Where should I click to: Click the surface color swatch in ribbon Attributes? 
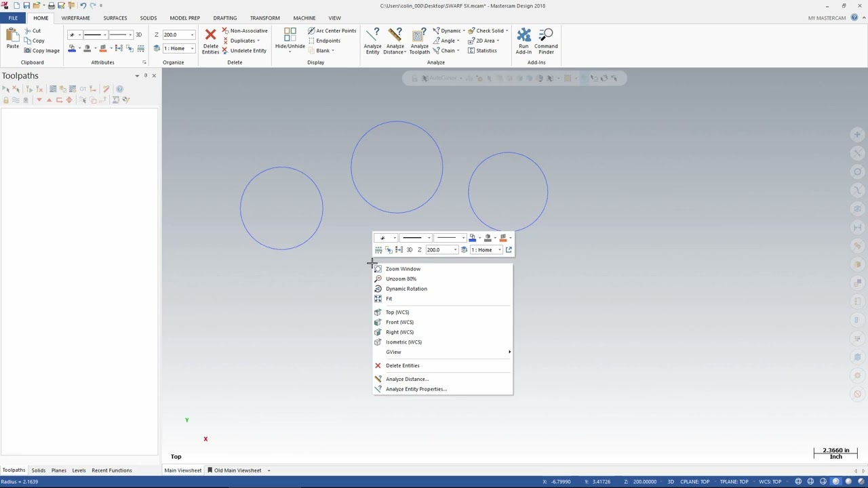(103, 48)
